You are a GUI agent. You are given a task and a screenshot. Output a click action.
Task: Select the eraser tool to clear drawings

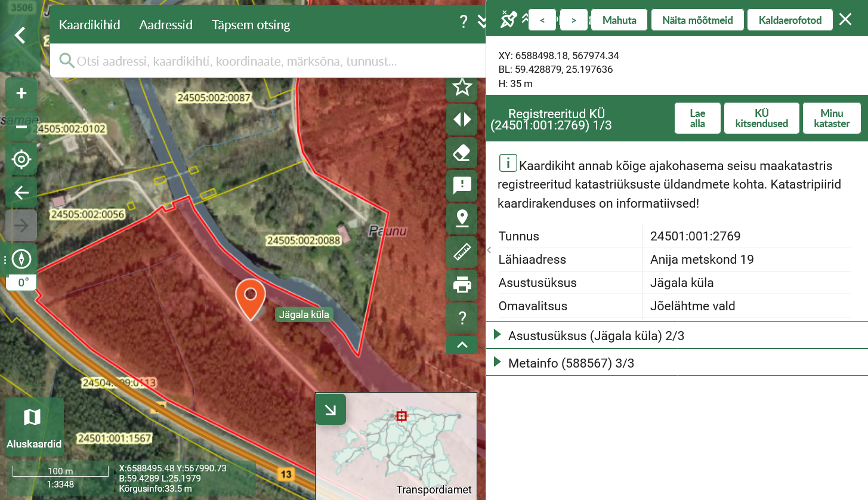[462, 153]
